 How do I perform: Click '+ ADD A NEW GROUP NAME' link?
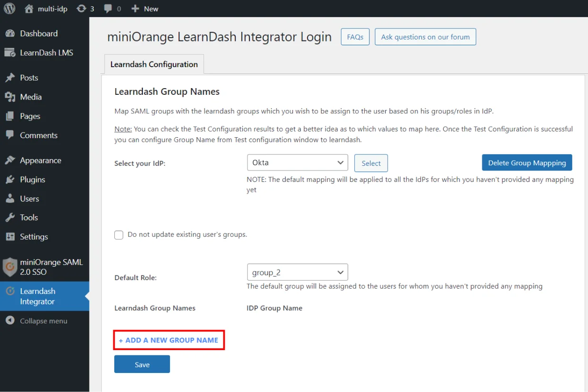(x=169, y=340)
